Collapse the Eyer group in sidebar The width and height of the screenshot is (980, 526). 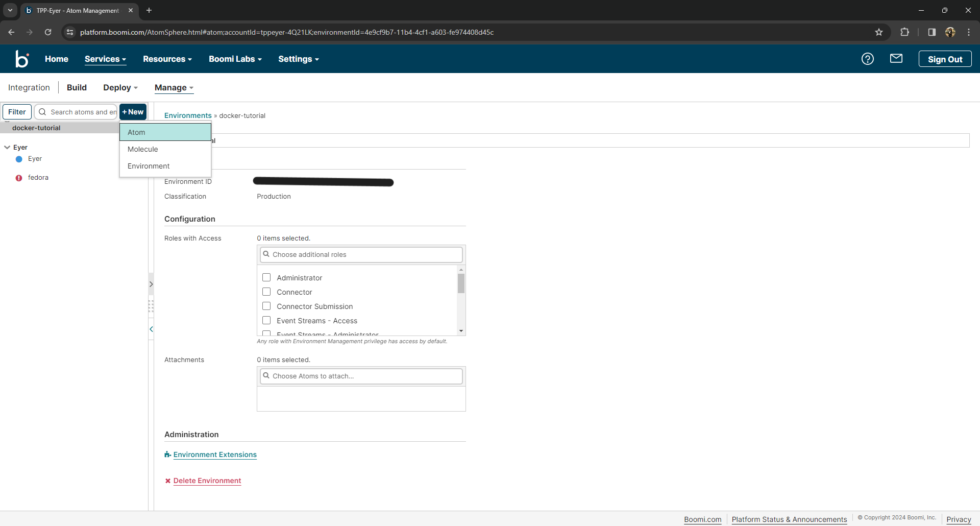[x=6, y=147]
